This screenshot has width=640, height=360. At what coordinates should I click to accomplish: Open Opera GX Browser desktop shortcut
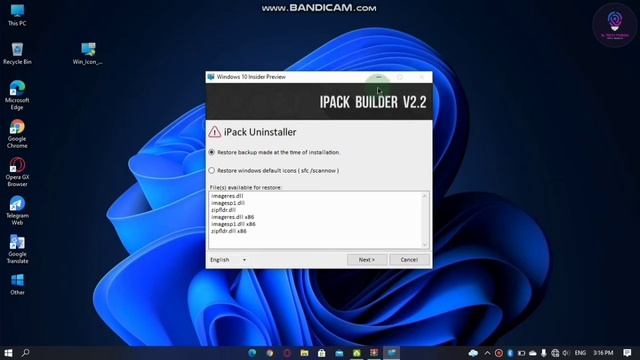click(x=17, y=172)
